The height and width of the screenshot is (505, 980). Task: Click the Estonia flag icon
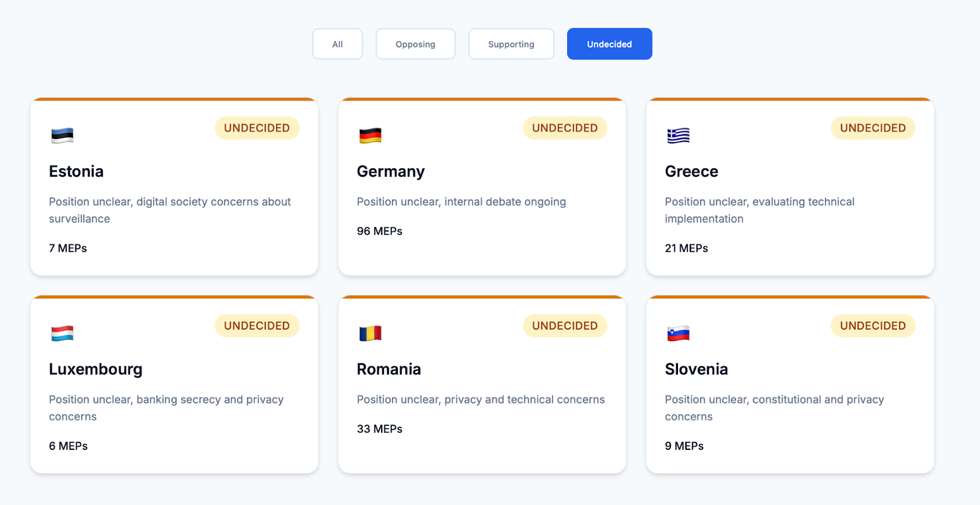[62, 135]
